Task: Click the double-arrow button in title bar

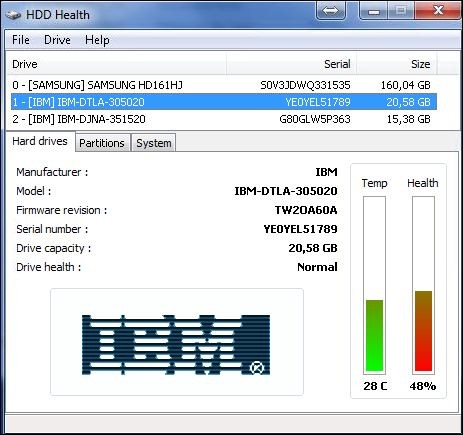Action: click(x=330, y=11)
